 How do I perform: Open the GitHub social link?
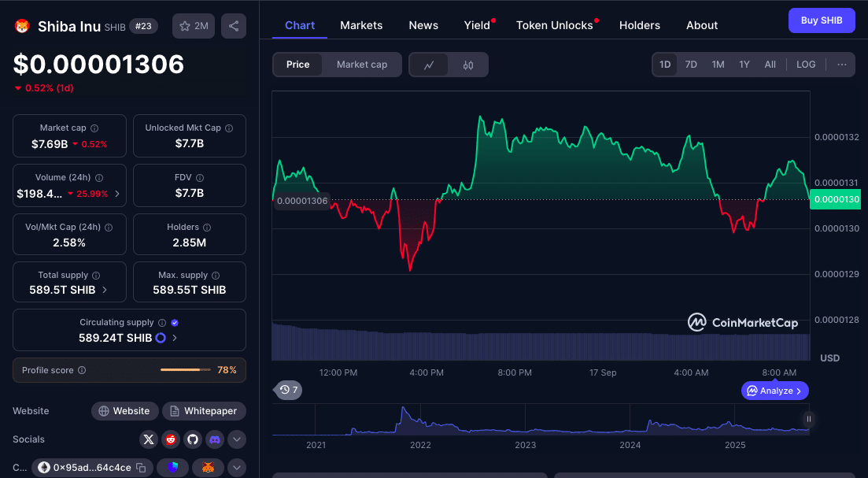click(193, 439)
